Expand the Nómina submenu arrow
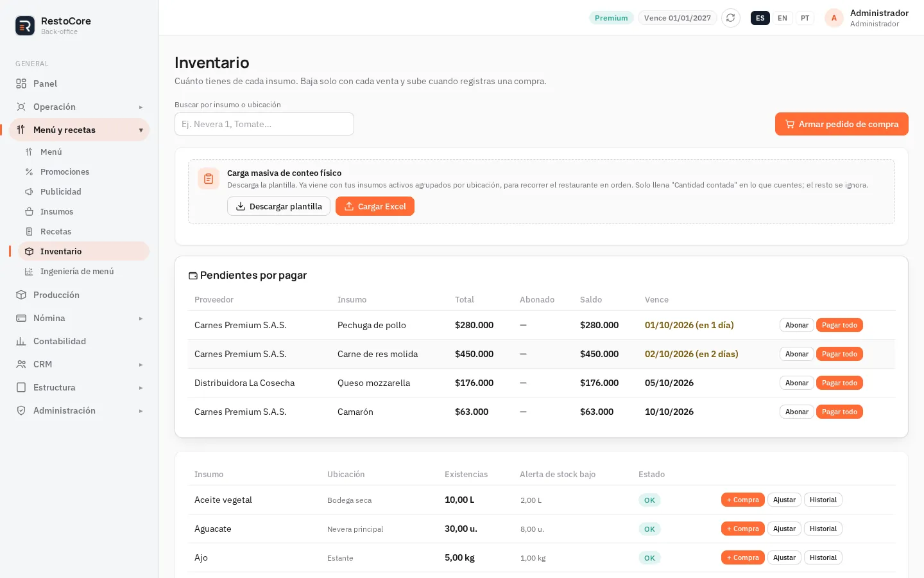924x578 pixels. (x=141, y=319)
